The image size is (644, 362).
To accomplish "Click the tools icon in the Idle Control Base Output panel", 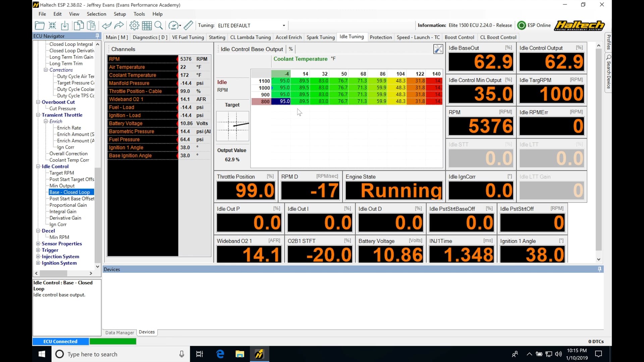I will (x=438, y=49).
